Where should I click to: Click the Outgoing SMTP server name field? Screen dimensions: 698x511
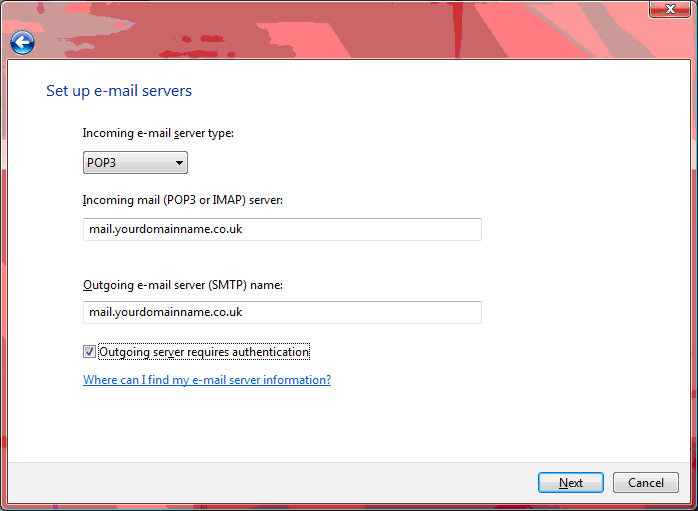(x=282, y=312)
